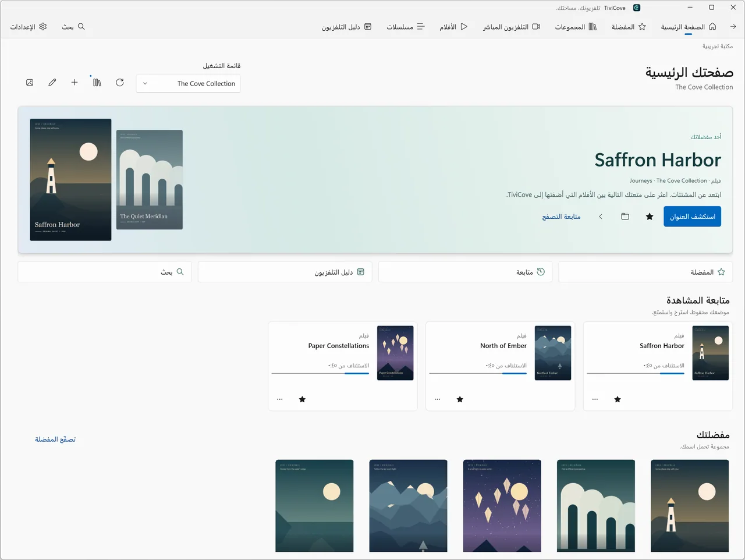Open the image/background picture icon

[30, 83]
